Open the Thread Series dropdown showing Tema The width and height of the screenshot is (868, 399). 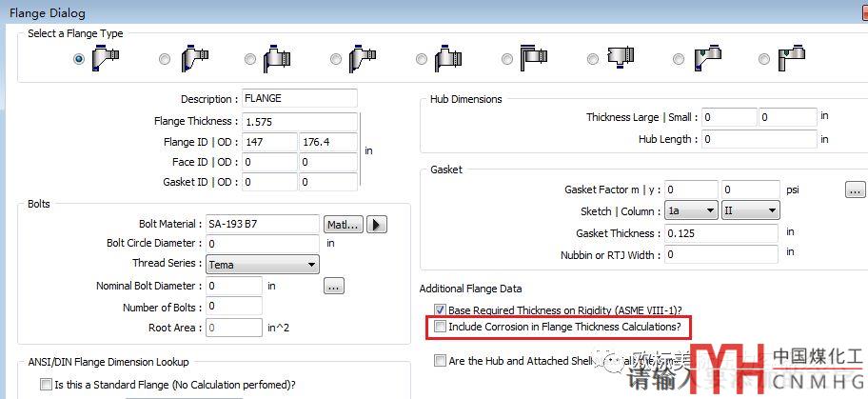263,265
